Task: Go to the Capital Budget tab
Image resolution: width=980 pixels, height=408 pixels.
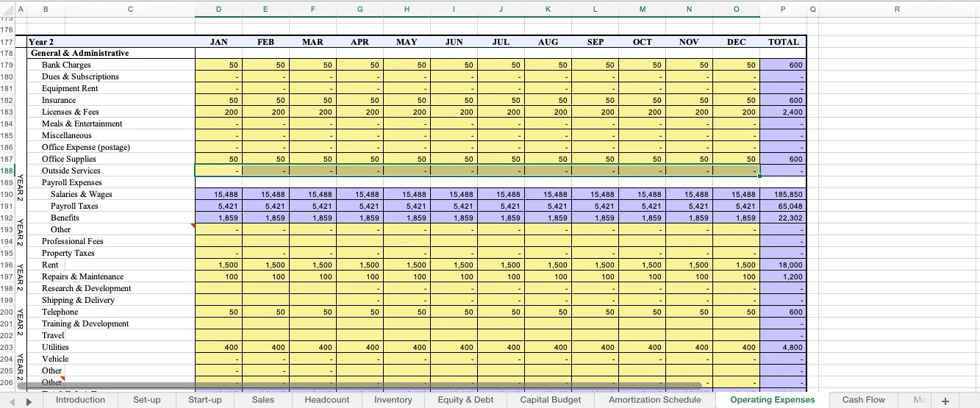Action: (x=550, y=400)
